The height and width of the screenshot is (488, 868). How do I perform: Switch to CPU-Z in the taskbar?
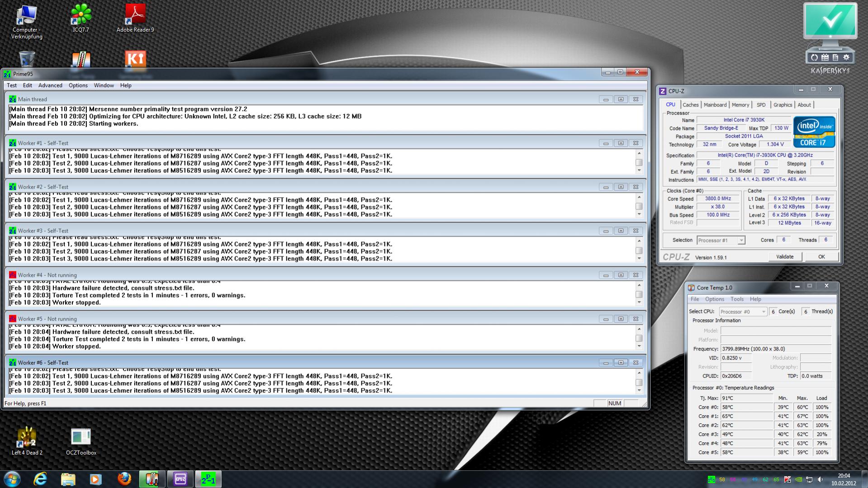pos(180,479)
